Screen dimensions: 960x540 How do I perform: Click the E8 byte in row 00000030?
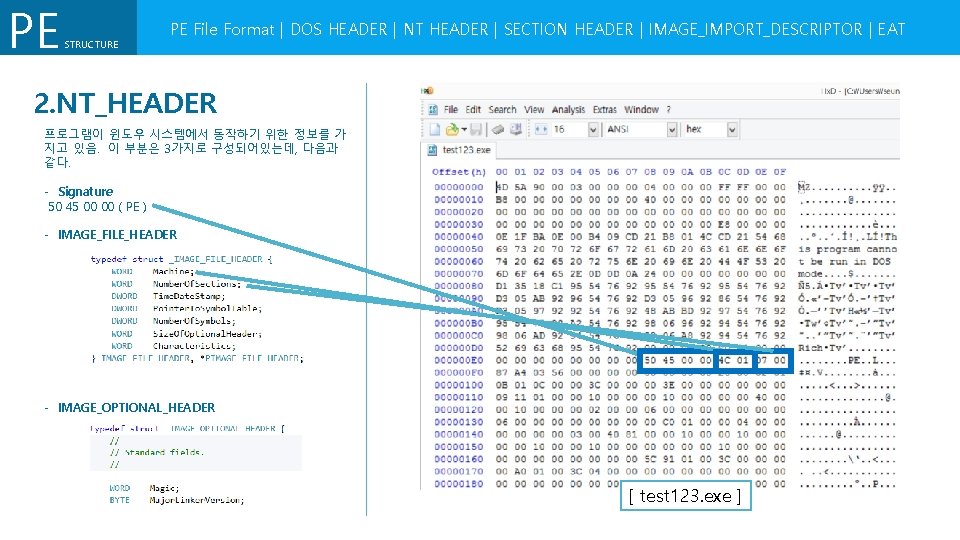(x=724, y=224)
